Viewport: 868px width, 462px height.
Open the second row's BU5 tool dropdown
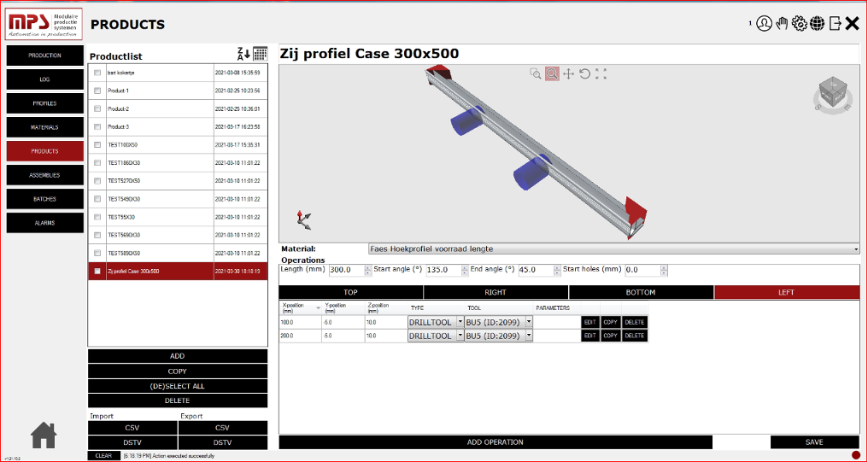pyautogui.click(x=528, y=336)
